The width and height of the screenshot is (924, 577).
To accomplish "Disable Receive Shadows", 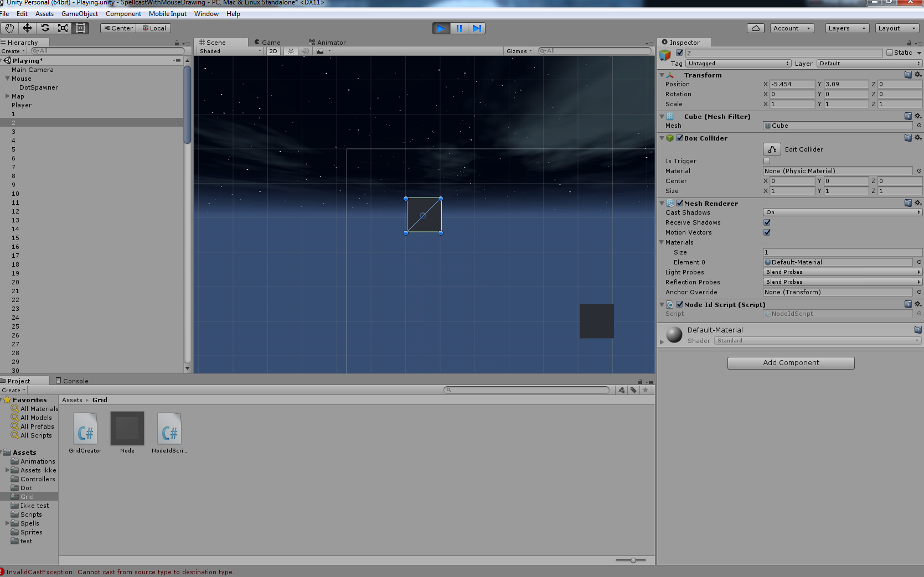I will point(767,222).
